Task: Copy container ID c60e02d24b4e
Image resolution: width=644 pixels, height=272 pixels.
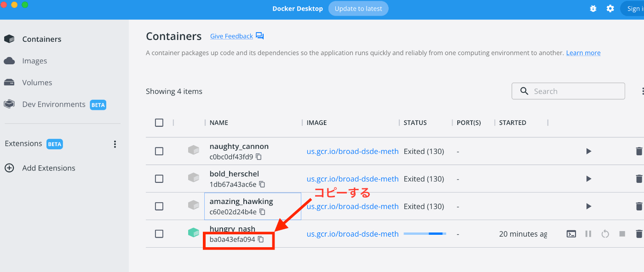Action: (262, 212)
